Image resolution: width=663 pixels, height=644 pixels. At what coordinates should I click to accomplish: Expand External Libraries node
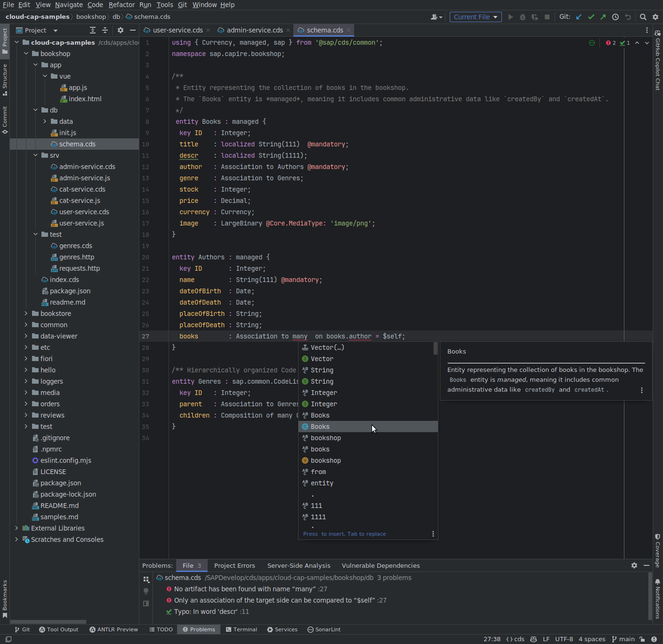point(17,528)
